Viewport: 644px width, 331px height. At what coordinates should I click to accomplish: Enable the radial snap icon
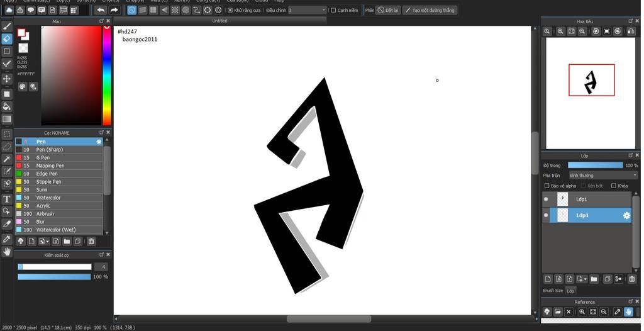pos(175,10)
